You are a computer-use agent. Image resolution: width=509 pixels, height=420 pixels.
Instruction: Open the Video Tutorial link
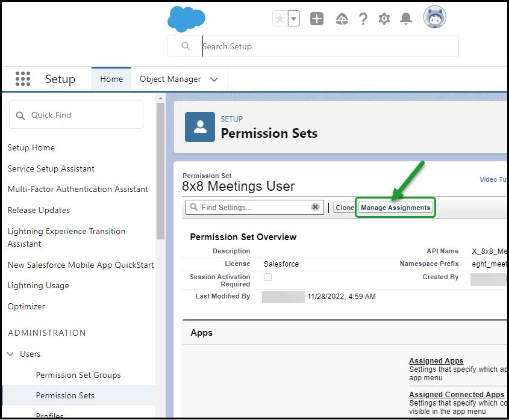[x=493, y=179]
